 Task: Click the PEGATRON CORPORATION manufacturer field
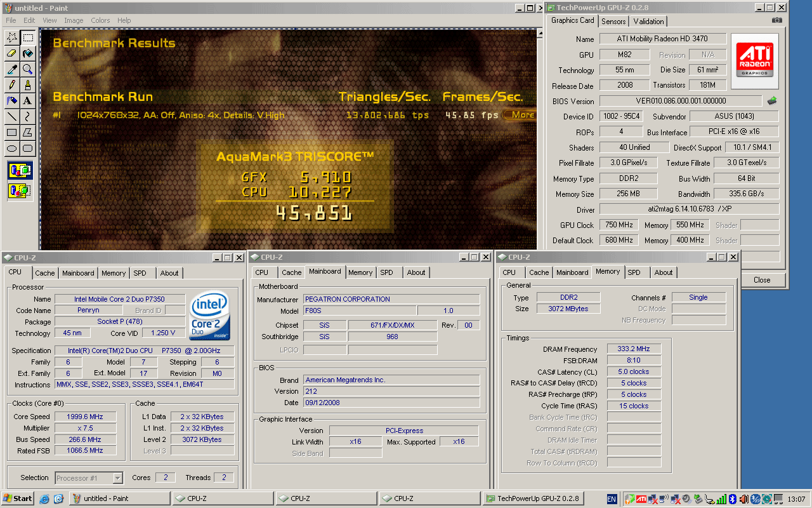click(391, 299)
